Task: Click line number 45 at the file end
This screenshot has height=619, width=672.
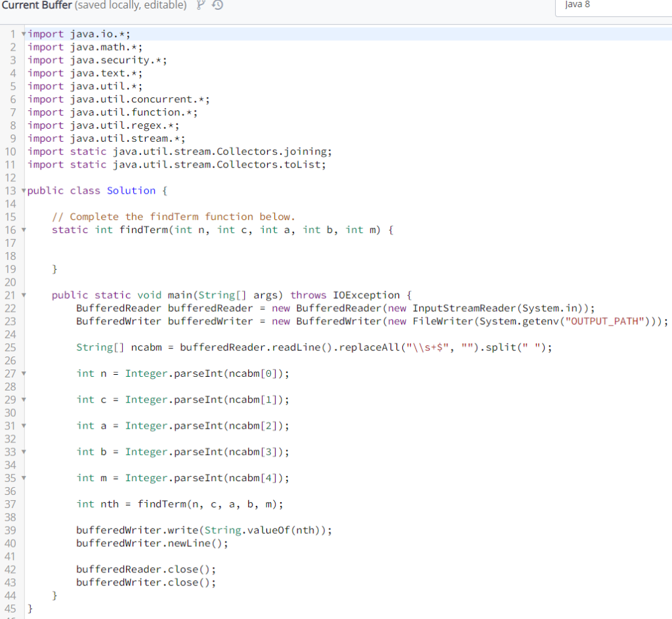Action: click(12, 608)
